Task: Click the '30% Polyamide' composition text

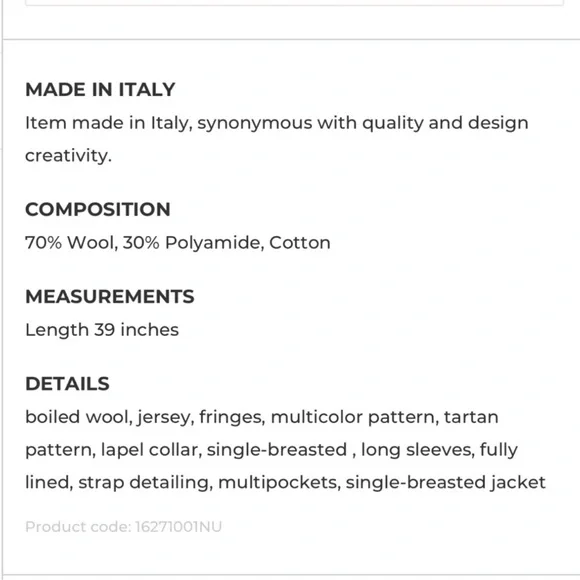Action: [x=193, y=243]
